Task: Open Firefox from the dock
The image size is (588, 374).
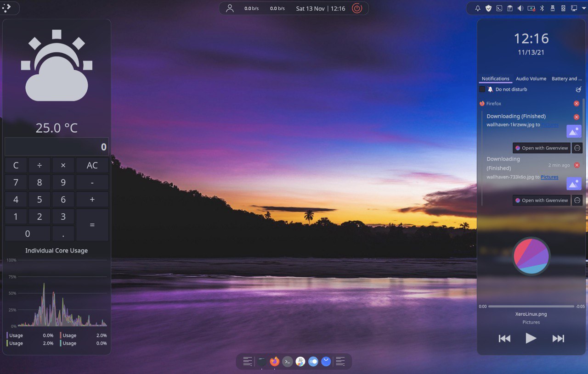Action: (275, 362)
